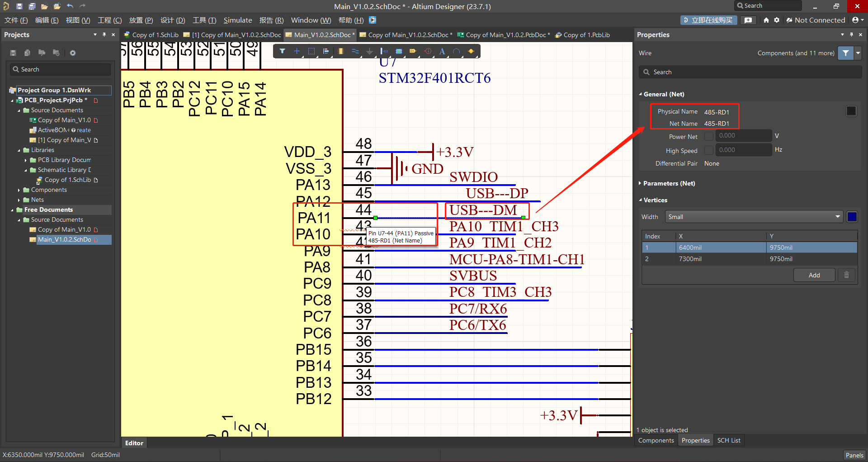Click the Net Label D1 port icon
This screenshot has width=868, height=462.
pos(413,51)
